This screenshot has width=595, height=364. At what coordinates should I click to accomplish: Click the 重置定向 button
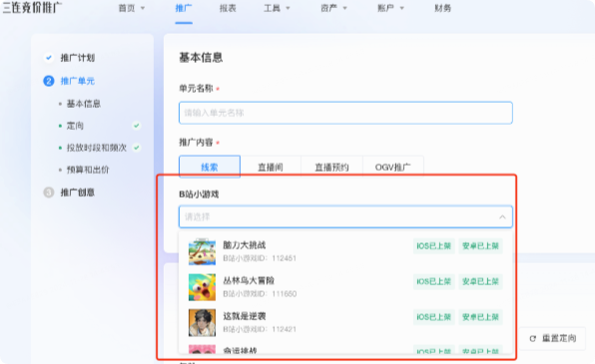point(552,338)
